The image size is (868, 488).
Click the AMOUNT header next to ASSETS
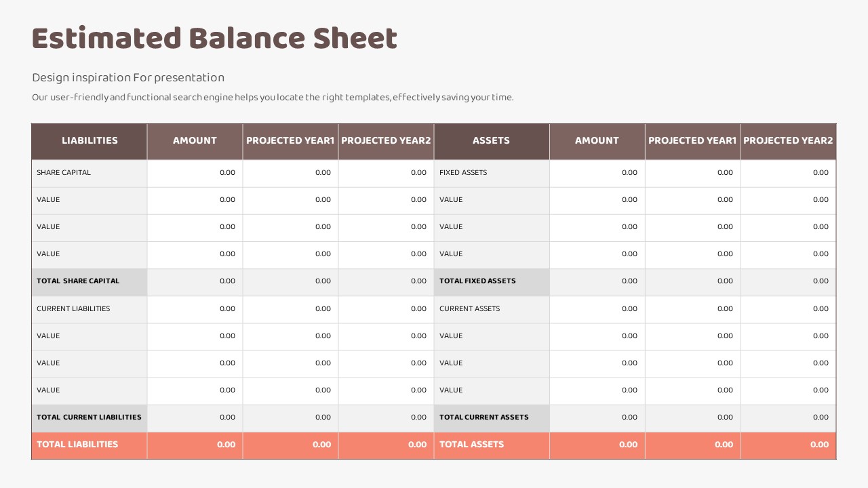pyautogui.click(x=597, y=141)
